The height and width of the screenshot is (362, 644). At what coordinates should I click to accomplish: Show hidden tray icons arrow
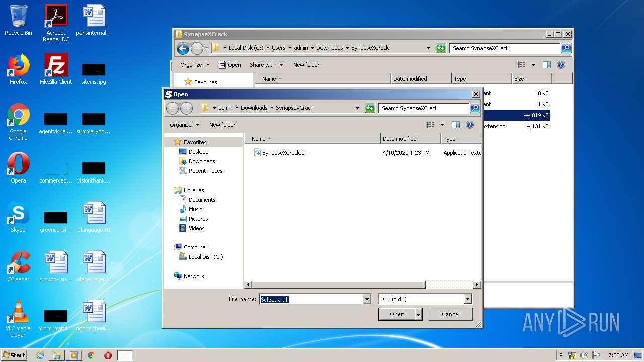pyautogui.click(x=561, y=355)
